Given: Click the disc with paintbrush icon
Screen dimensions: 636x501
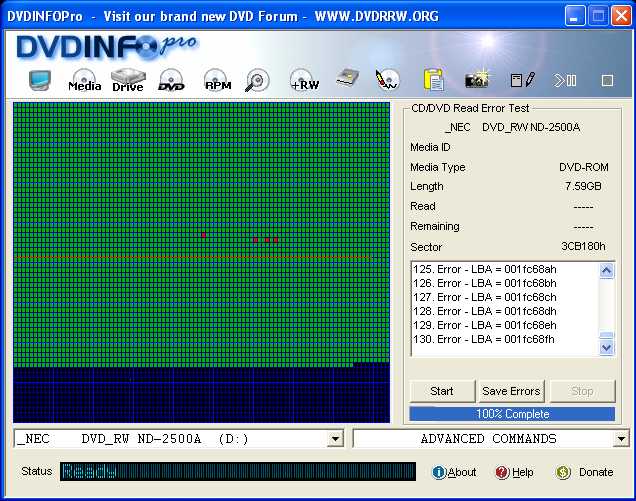Looking at the screenshot, I should [388, 80].
